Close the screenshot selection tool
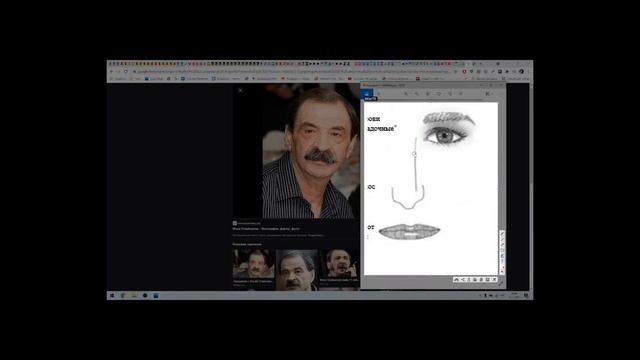This screenshot has height=360, width=640. pyautogui.click(x=494, y=280)
